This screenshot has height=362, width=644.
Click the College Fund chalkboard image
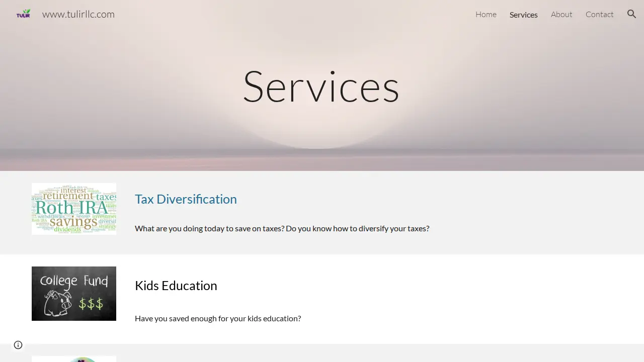tap(74, 294)
